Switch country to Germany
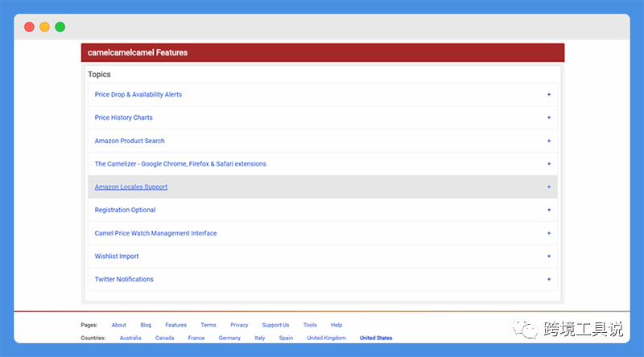This screenshot has width=644, height=357. click(229, 339)
